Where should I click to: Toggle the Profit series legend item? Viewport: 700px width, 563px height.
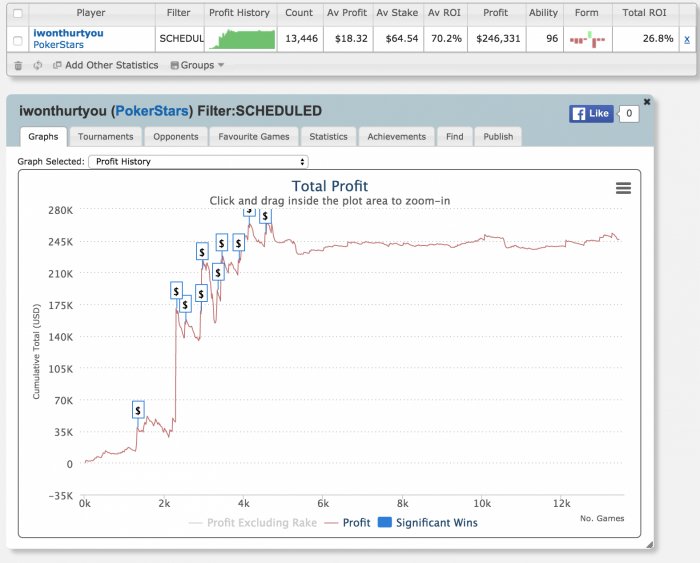point(348,523)
